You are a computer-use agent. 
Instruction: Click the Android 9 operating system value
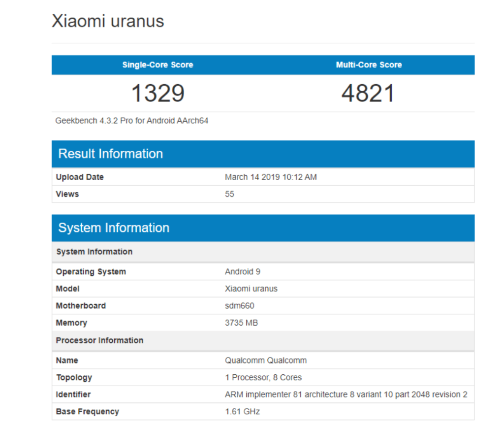pyautogui.click(x=243, y=272)
